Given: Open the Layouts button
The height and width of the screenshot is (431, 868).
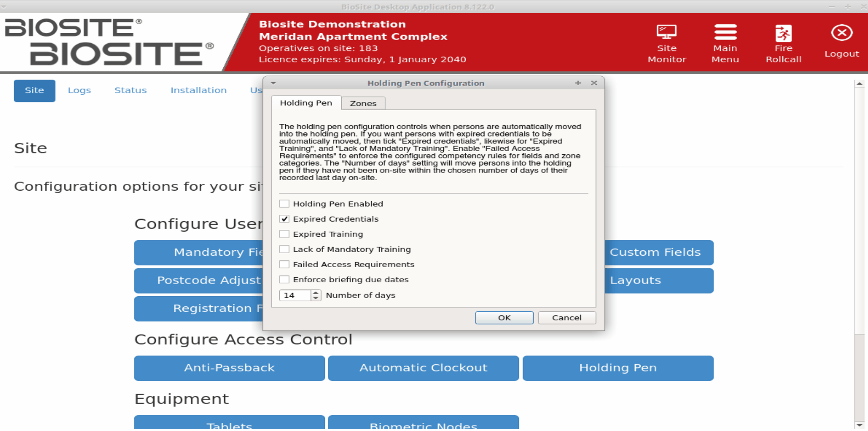Looking at the screenshot, I should pos(659,280).
